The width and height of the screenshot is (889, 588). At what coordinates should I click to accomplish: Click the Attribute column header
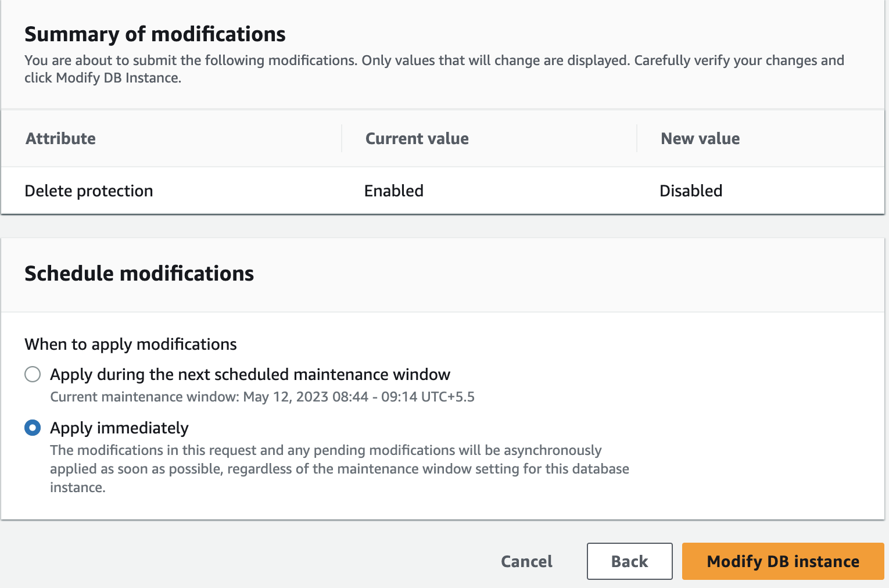61,138
